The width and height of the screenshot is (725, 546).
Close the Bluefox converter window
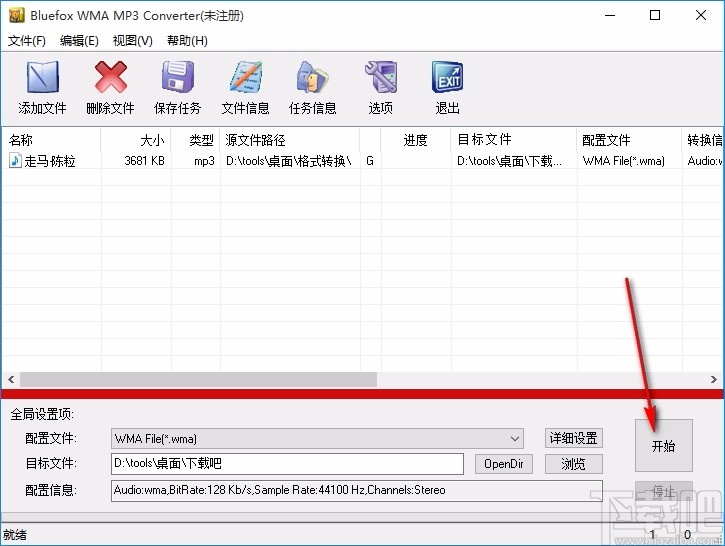click(700, 15)
